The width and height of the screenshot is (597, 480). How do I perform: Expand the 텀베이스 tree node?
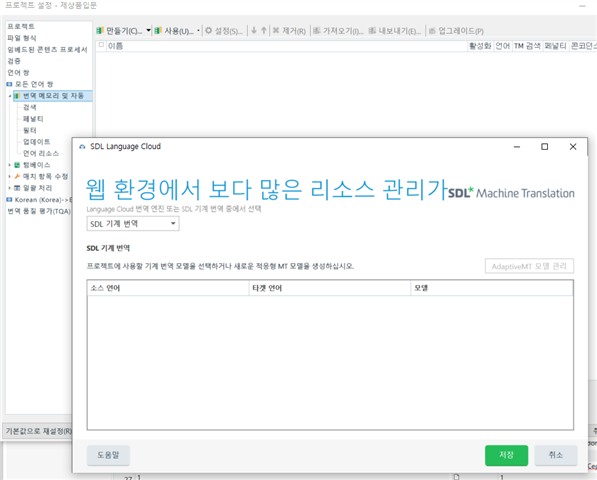click(10, 165)
